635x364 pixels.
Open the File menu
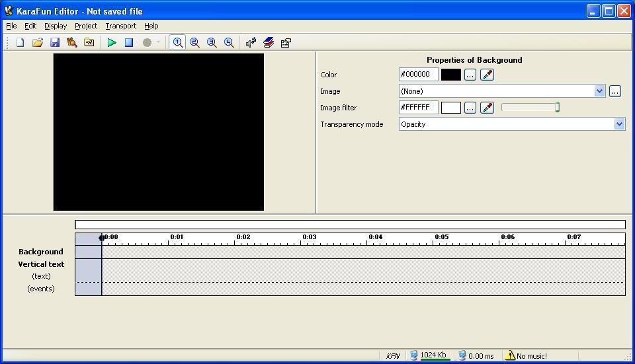11,26
